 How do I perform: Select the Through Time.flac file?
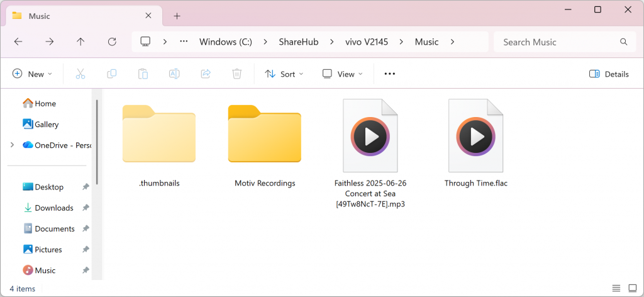pyautogui.click(x=476, y=145)
